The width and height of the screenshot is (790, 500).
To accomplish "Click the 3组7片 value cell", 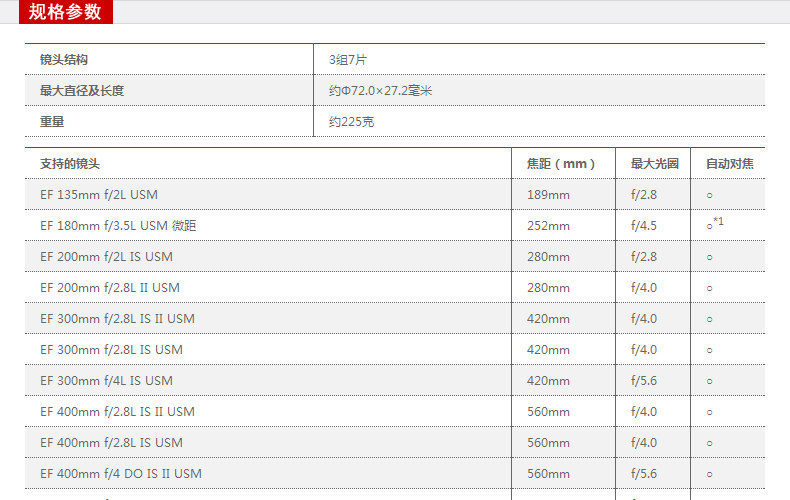I will (x=348, y=59).
